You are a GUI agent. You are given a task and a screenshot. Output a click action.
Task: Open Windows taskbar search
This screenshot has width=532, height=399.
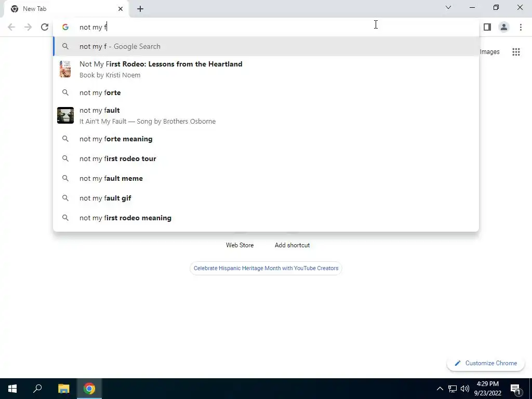37,389
